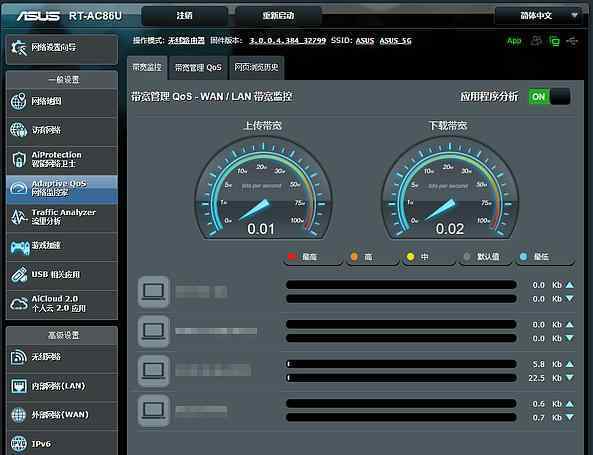
Task: Click the first device's blurred name
Action: [201, 292]
